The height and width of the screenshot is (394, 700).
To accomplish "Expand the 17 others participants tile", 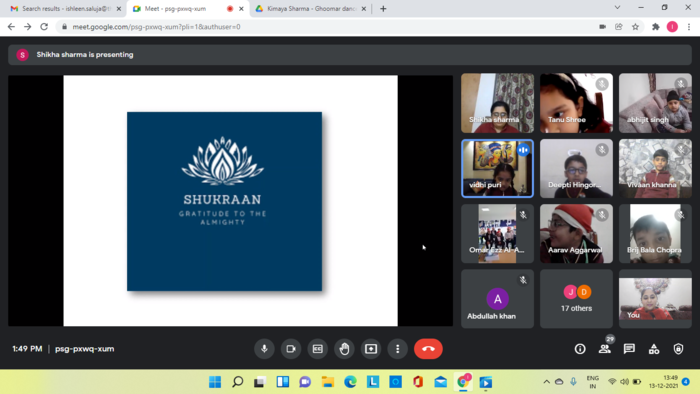I will tap(576, 299).
